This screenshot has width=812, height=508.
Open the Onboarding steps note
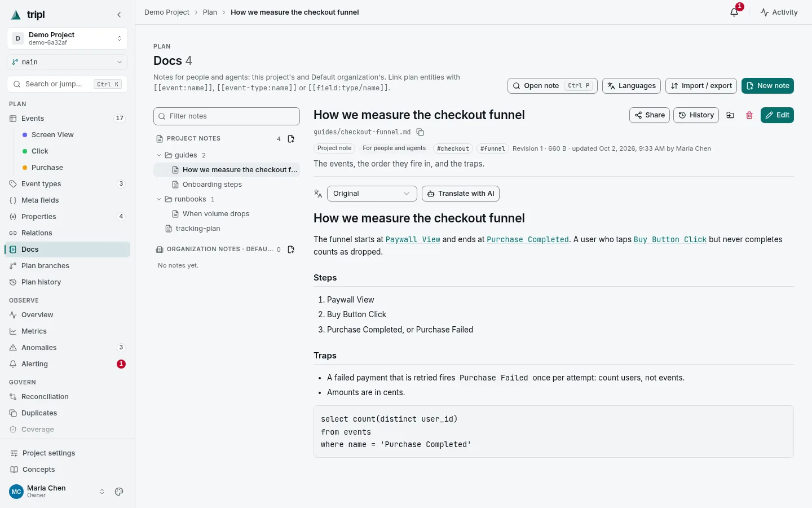[227, 185]
